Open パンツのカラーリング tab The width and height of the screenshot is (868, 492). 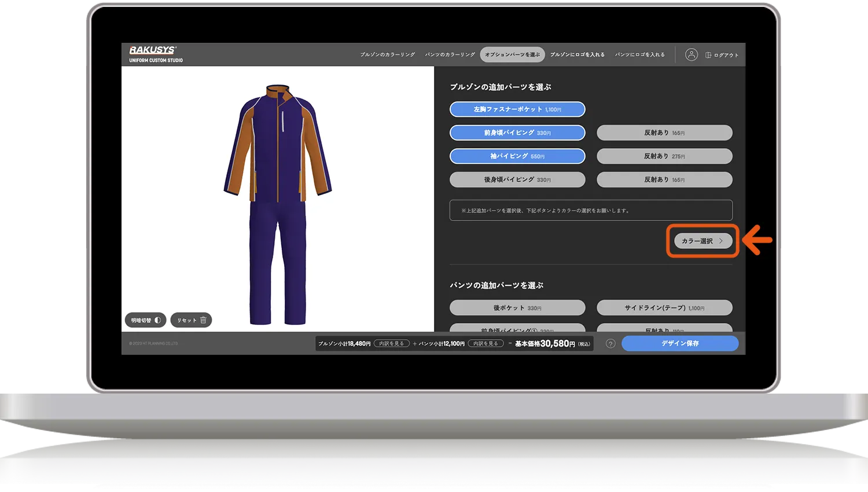click(x=450, y=55)
